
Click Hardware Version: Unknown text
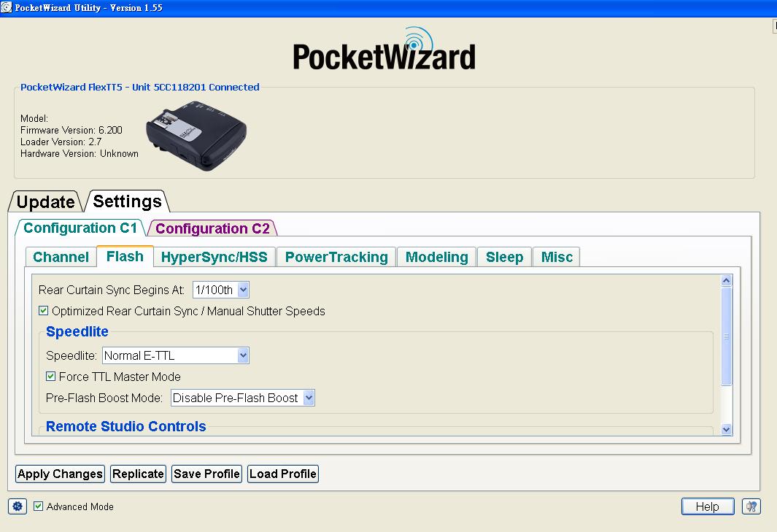coord(80,154)
